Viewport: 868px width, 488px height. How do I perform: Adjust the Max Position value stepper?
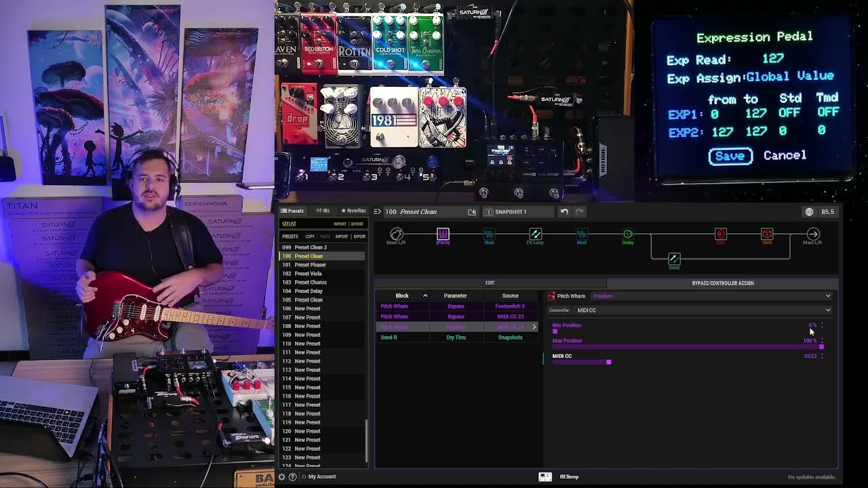click(x=822, y=341)
